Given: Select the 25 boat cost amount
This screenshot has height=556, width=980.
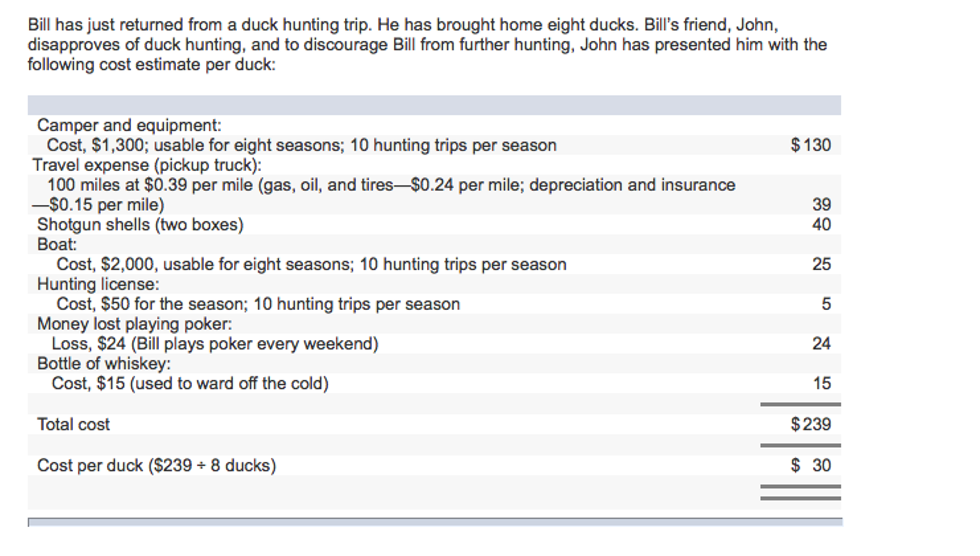Looking at the screenshot, I should point(821,264).
